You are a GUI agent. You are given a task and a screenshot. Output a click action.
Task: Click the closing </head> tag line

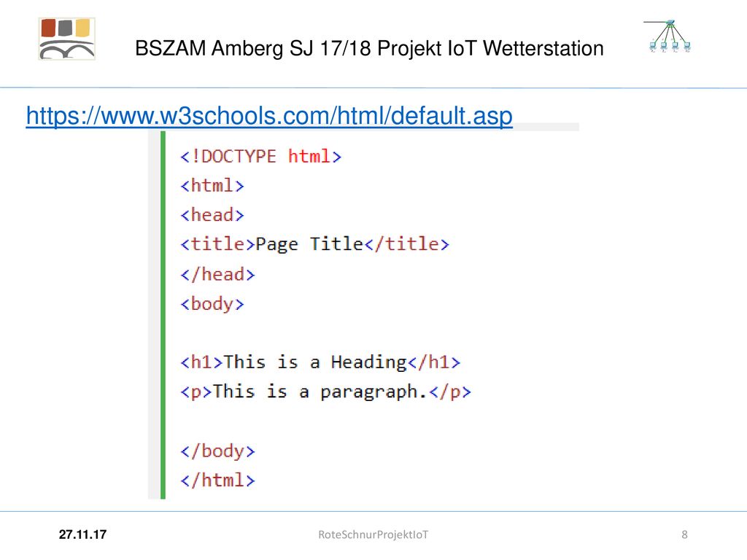click(x=217, y=274)
